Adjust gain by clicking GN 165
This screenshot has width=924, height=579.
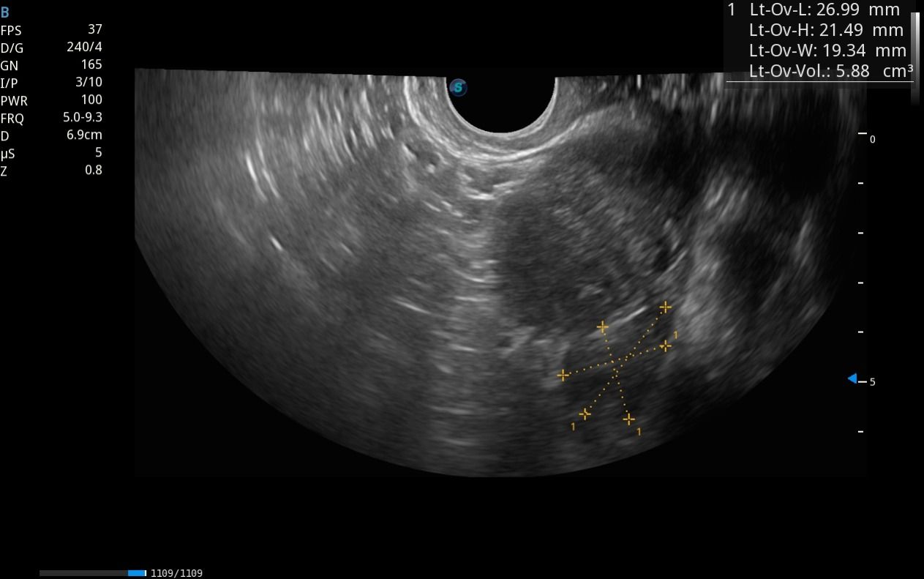pyautogui.click(x=91, y=64)
